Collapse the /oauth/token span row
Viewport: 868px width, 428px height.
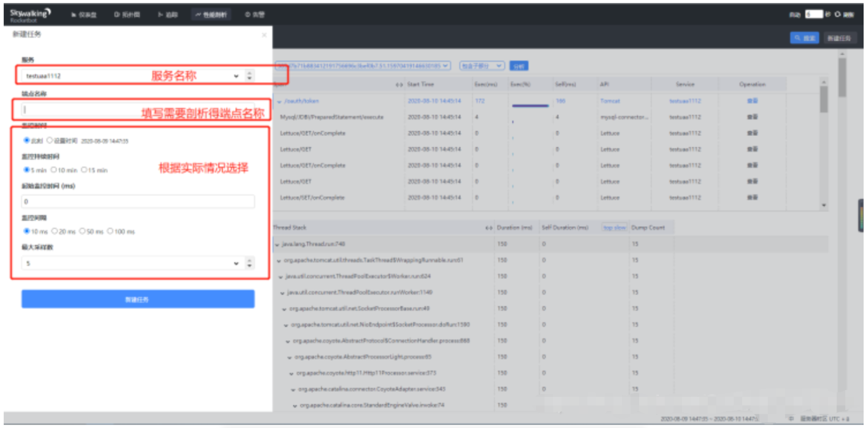[x=279, y=101]
